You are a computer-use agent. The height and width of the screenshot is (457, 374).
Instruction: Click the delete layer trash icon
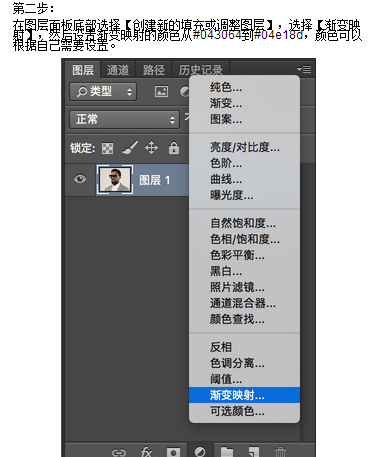click(280, 452)
